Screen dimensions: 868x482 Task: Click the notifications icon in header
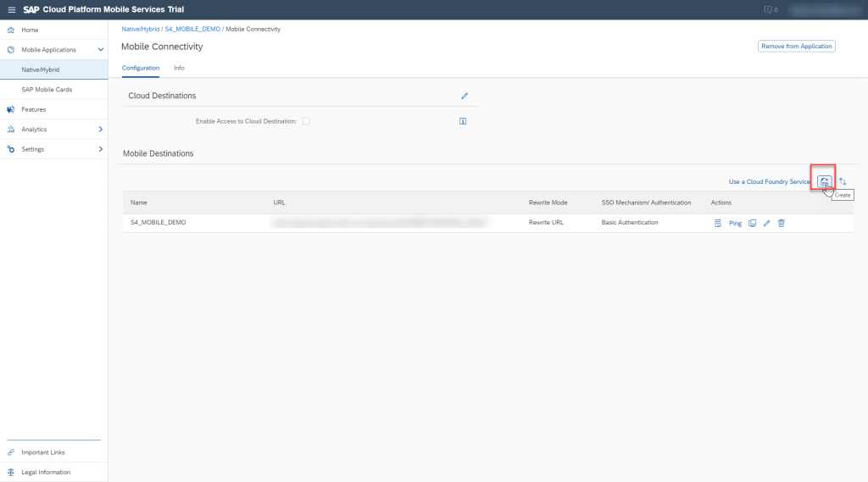[768, 9]
